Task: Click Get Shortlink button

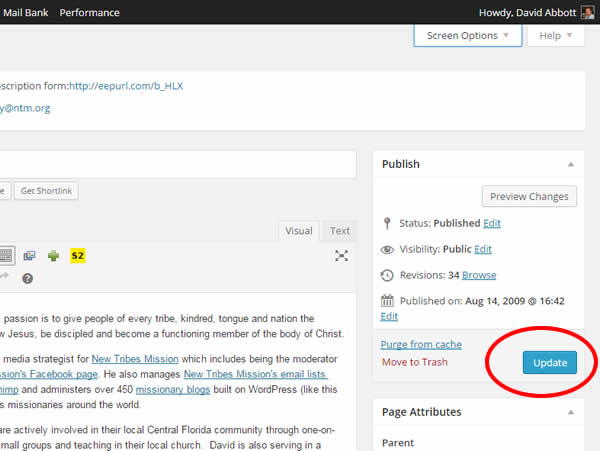Action: 46,191
